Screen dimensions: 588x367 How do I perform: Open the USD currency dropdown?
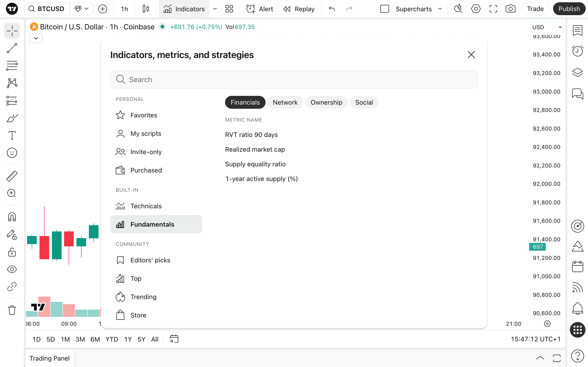pyautogui.click(x=547, y=27)
